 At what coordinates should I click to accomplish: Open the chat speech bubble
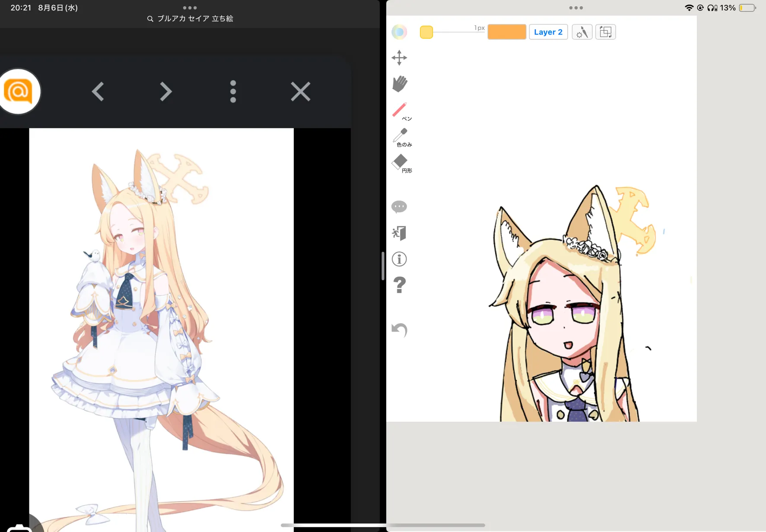point(399,207)
